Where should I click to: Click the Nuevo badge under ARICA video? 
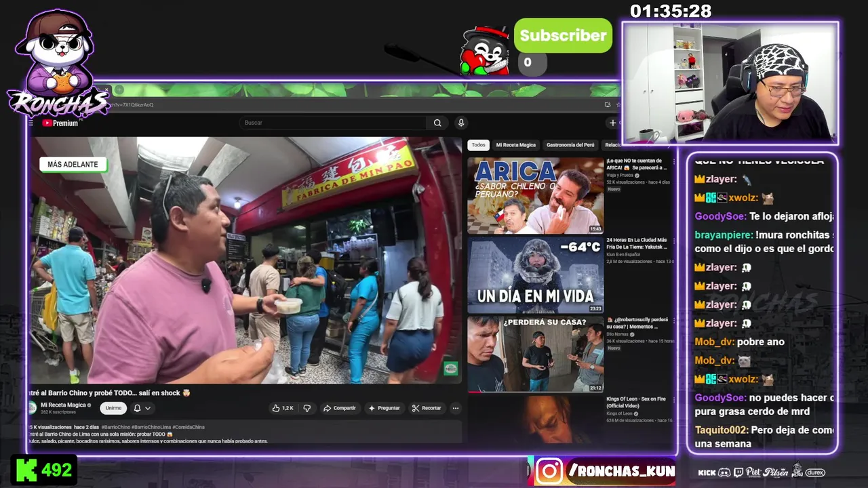[x=614, y=189]
